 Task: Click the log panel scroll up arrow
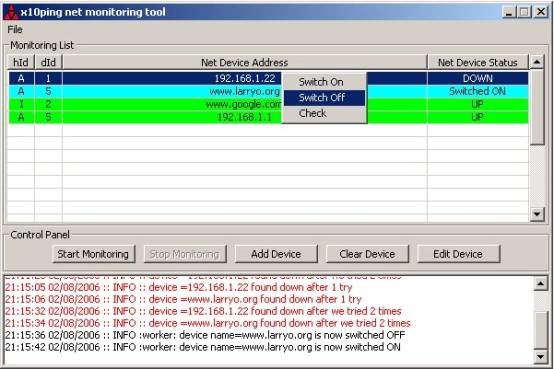point(541,283)
